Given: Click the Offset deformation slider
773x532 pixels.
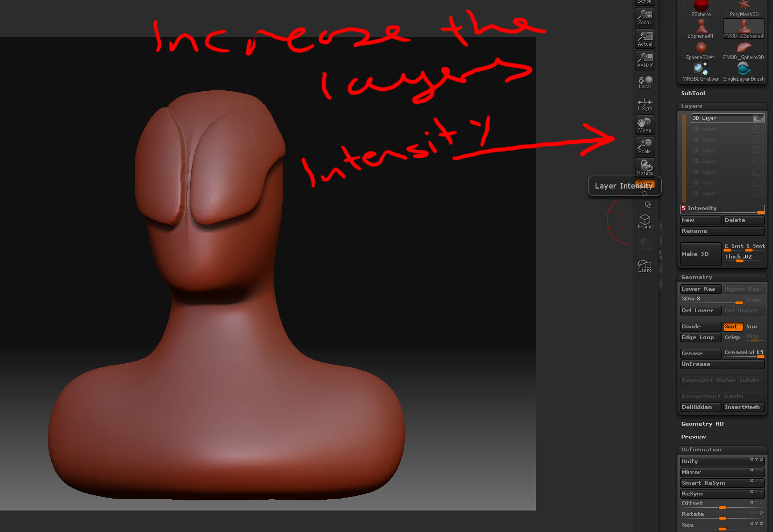Looking at the screenshot, I should [722, 504].
